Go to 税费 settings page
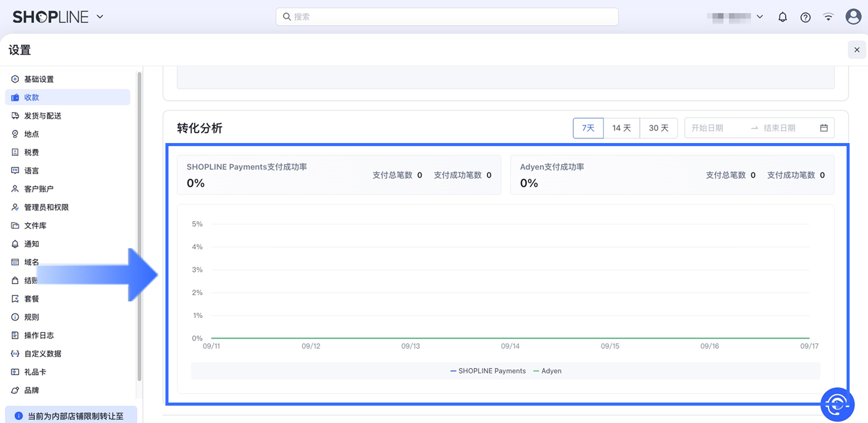 click(x=31, y=152)
